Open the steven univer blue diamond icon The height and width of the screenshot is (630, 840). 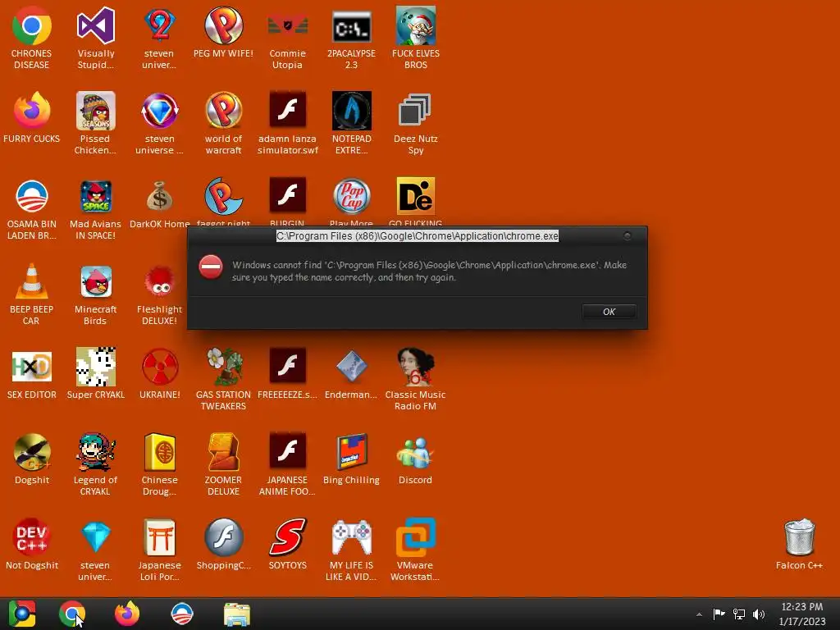point(95,549)
